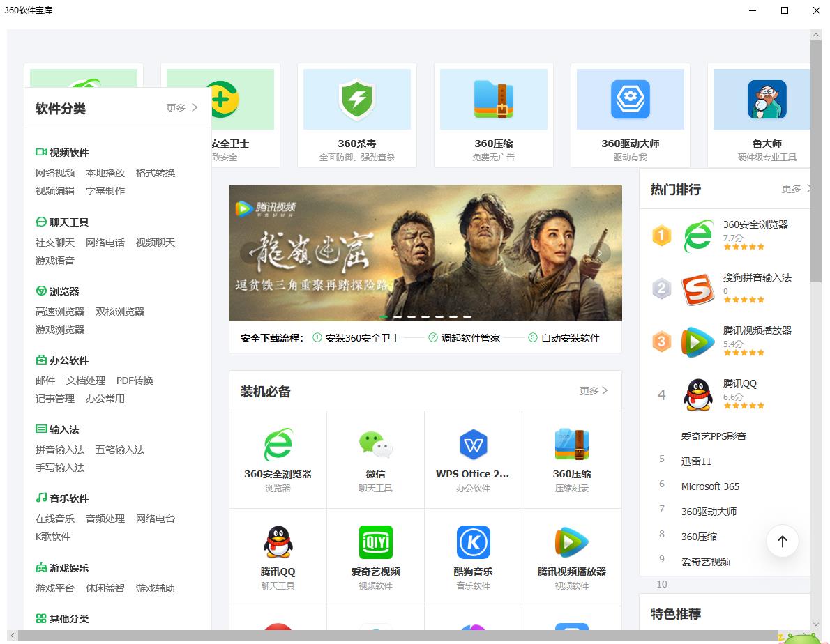Show previous banner with left arrow
The height and width of the screenshot is (644, 830).
[250, 253]
